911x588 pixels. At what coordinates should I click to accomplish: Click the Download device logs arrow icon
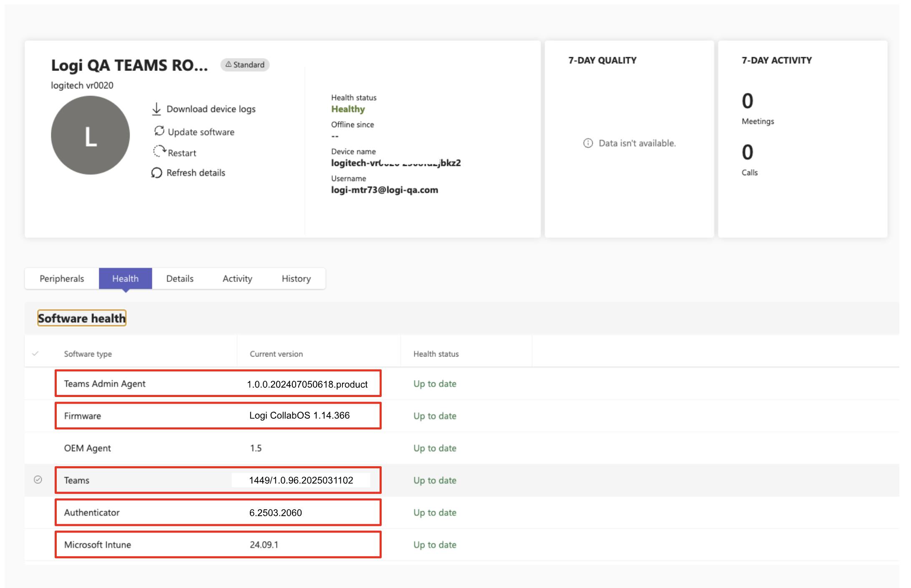(x=156, y=109)
